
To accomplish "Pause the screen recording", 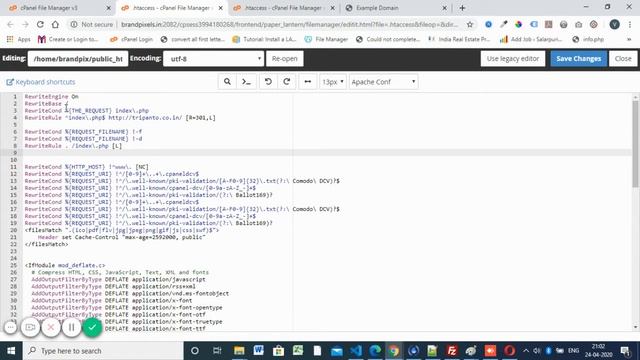I will (71, 327).
